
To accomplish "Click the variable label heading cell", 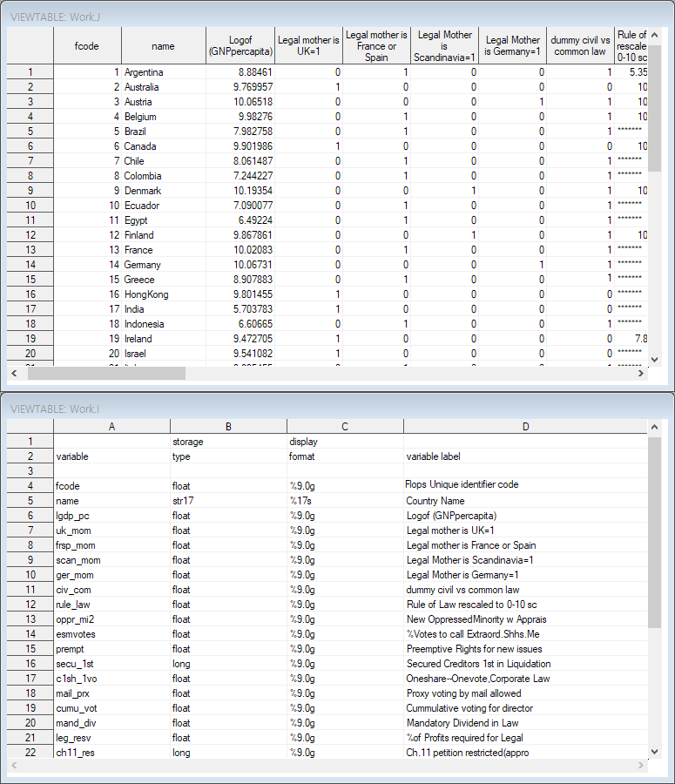I will tap(525, 456).
